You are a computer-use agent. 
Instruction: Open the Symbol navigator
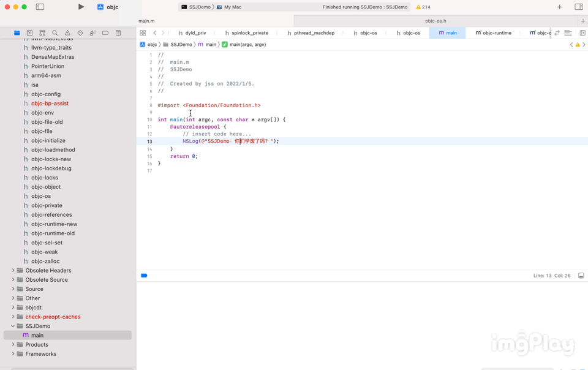(x=42, y=33)
